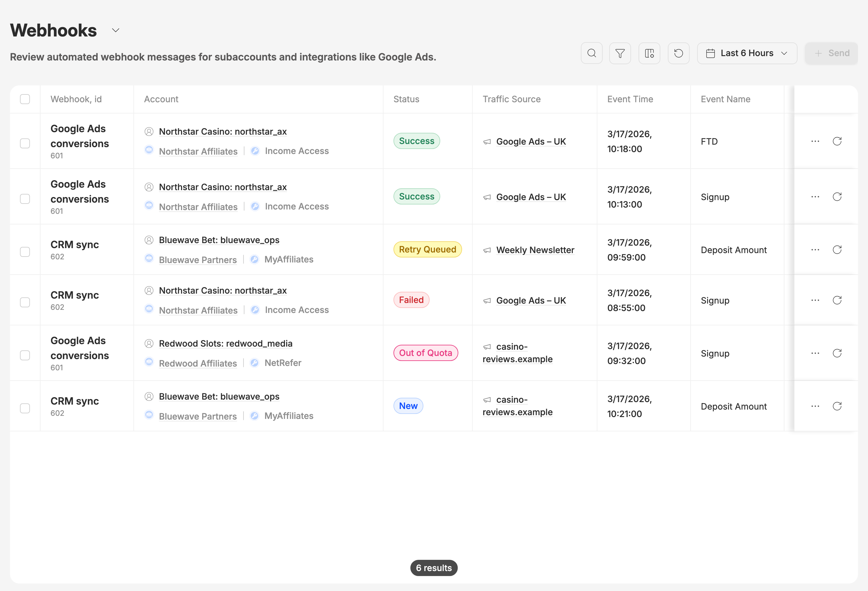The image size is (868, 591).
Task: Open the Last 6 Hours date range dropdown
Action: (747, 53)
